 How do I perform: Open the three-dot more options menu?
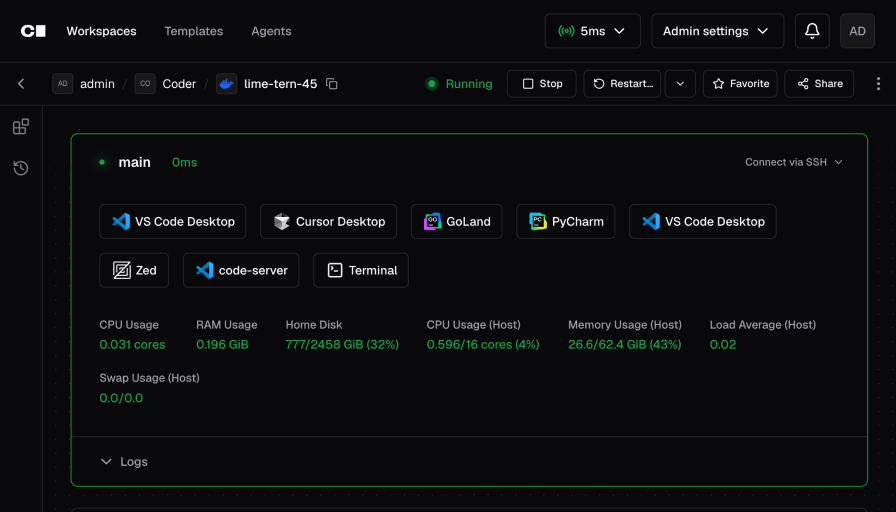point(878,83)
